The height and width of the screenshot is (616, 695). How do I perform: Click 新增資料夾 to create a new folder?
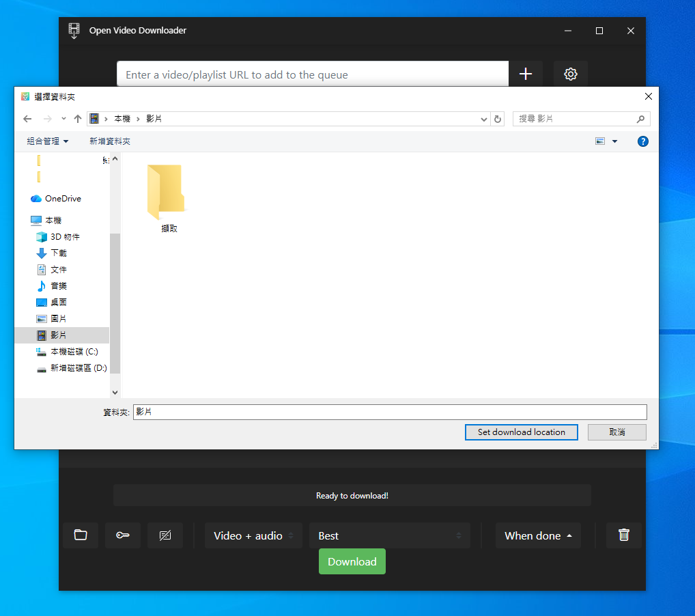point(109,141)
